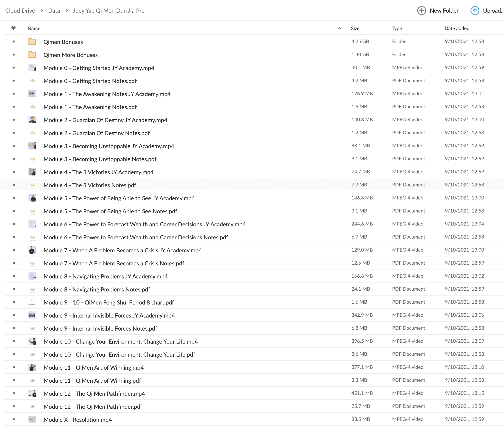
Task: Click the Upload arrow icon
Action: click(475, 11)
